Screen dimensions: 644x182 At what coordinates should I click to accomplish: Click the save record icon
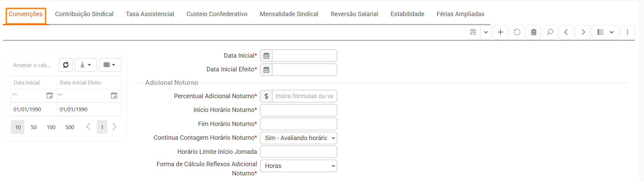(x=473, y=32)
